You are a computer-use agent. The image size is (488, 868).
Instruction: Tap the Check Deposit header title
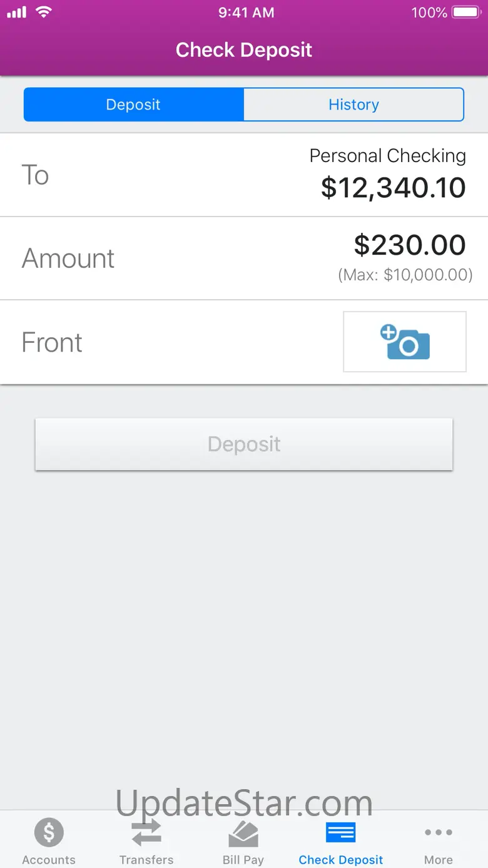click(244, 50)
